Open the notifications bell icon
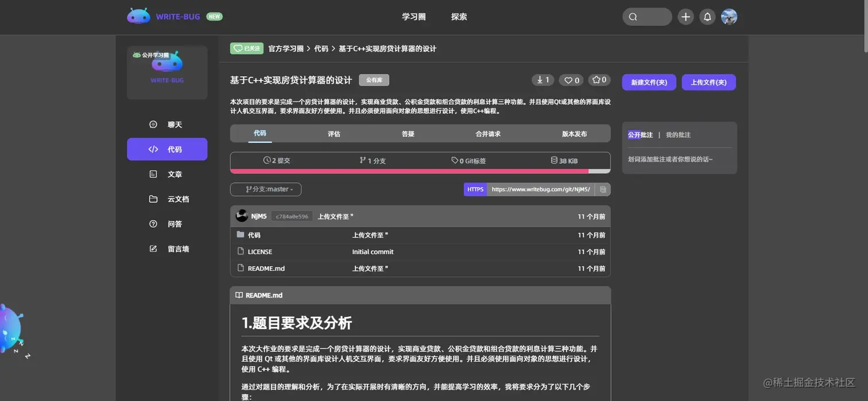The height and width of the screenshot is (401, 868). point(707,17)
